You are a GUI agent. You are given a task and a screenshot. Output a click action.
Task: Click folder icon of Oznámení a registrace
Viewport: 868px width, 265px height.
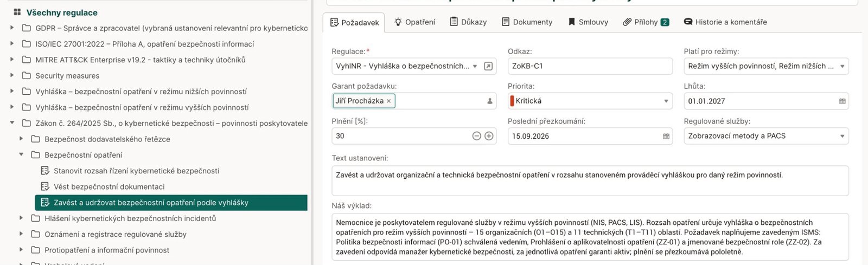pyautogui.click(x=35, y=234)
